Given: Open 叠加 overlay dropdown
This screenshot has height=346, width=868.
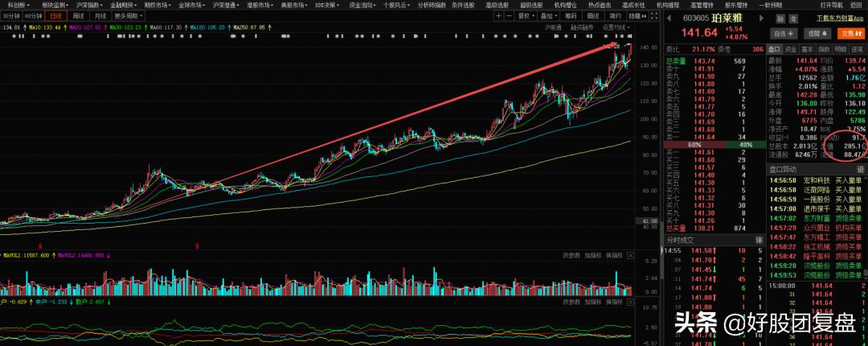Looking at the screenshot, I should pos(548,16).
